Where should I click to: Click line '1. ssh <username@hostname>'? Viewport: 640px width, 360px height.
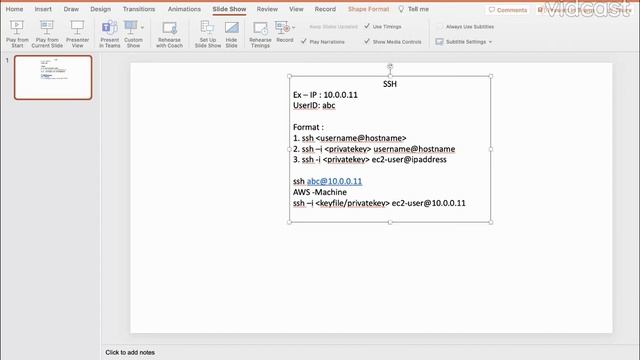click(349, 138)
